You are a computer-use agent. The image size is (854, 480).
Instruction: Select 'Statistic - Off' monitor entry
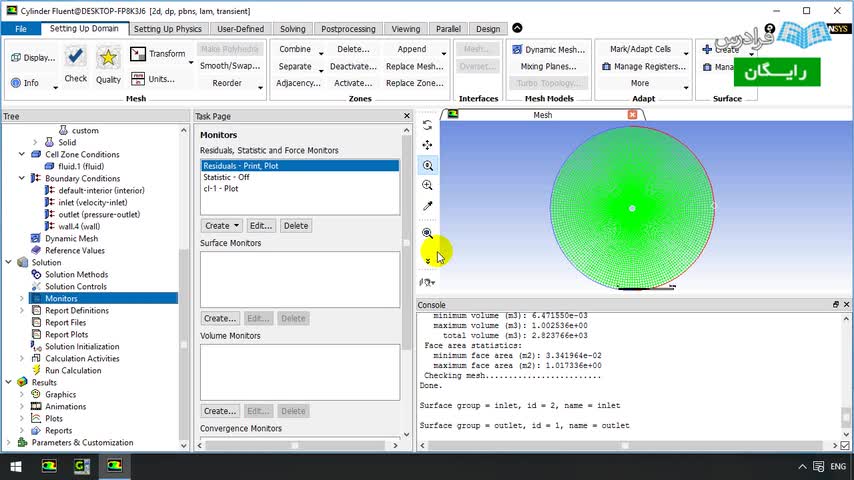click(300, 177)
